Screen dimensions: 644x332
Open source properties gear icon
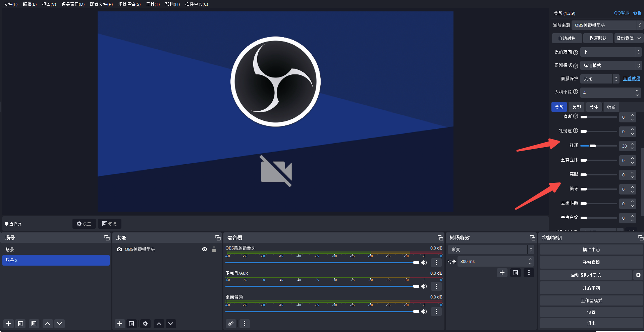click(145, 324)
